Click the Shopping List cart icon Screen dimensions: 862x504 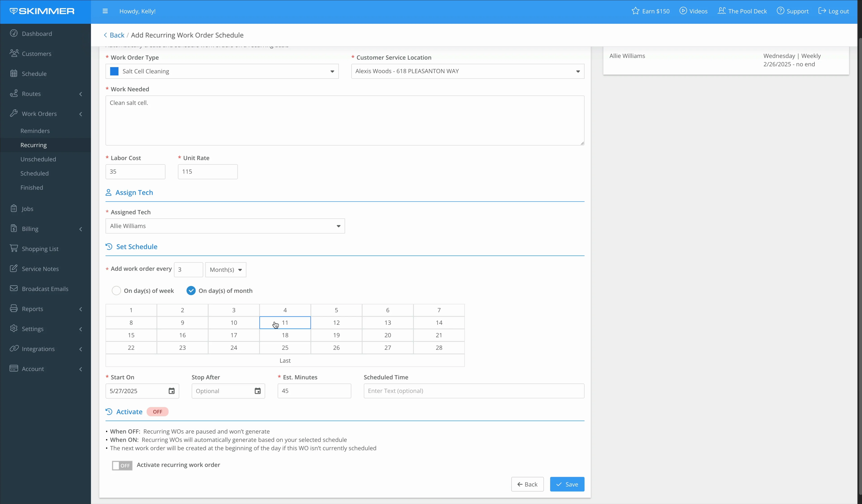[14, 249]
